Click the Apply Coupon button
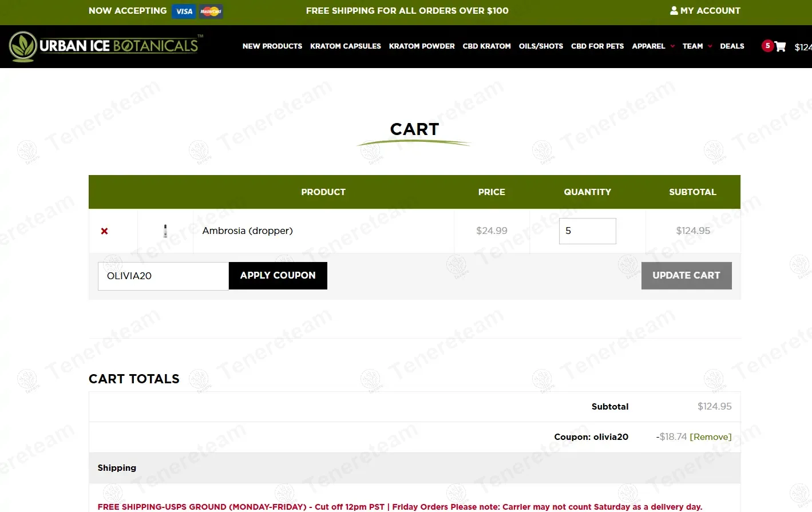 click(x=278, y=276)
